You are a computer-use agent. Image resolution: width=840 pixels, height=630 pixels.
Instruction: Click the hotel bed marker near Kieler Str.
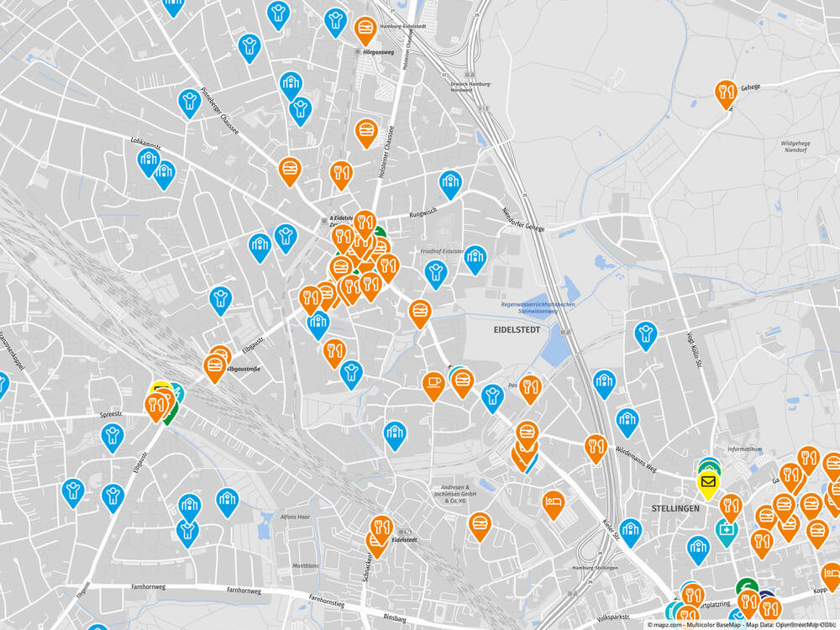point(553,502)
